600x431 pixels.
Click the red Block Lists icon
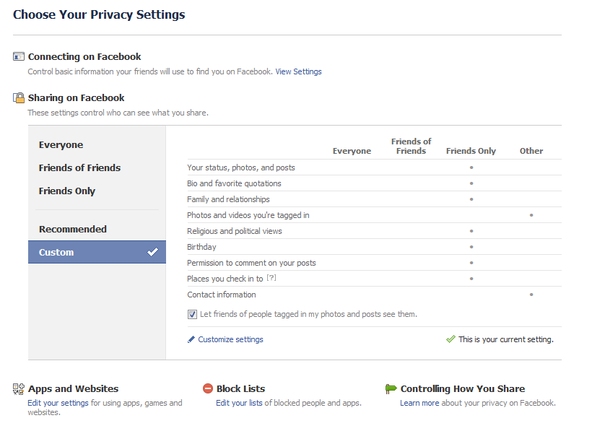click(x=207, y=389)
